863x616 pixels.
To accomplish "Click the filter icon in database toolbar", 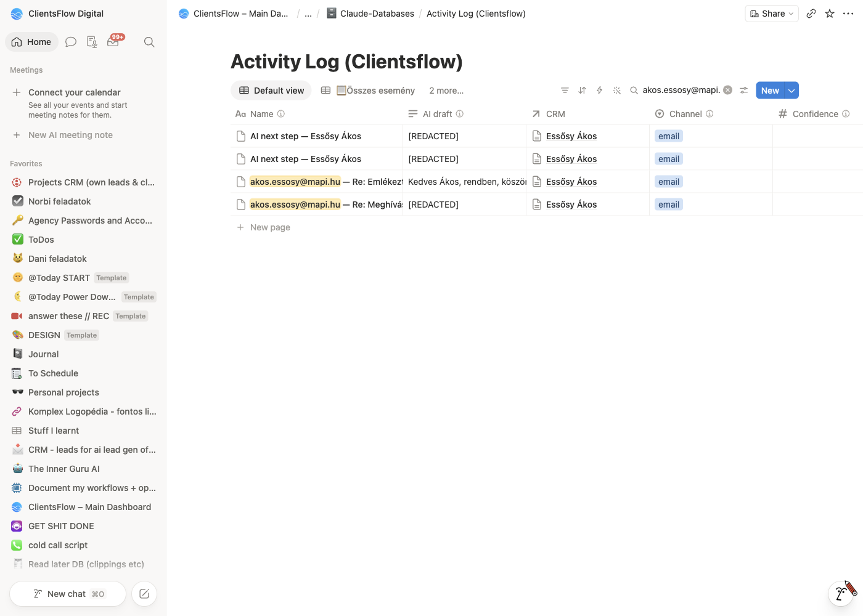I will coord(565,91).
